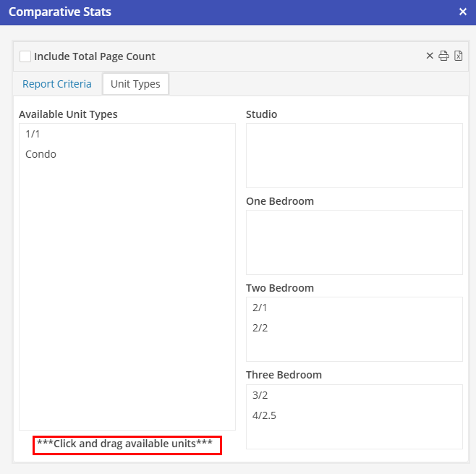Click the Available Unit Types heading

click(68, 114)
